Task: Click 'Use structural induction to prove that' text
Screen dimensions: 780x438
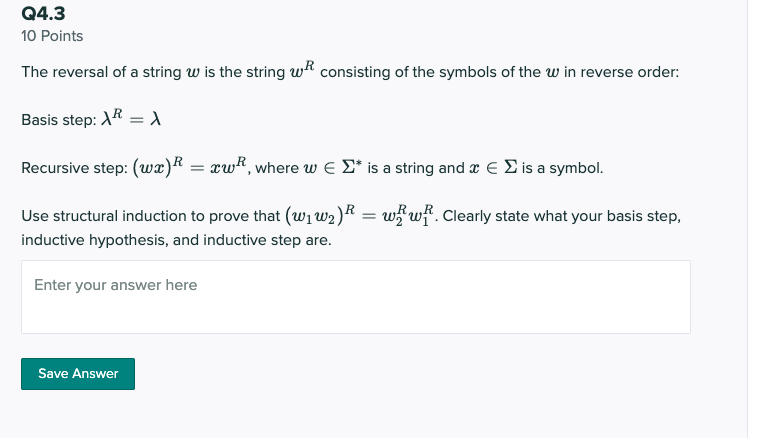Action: (151, 216)
